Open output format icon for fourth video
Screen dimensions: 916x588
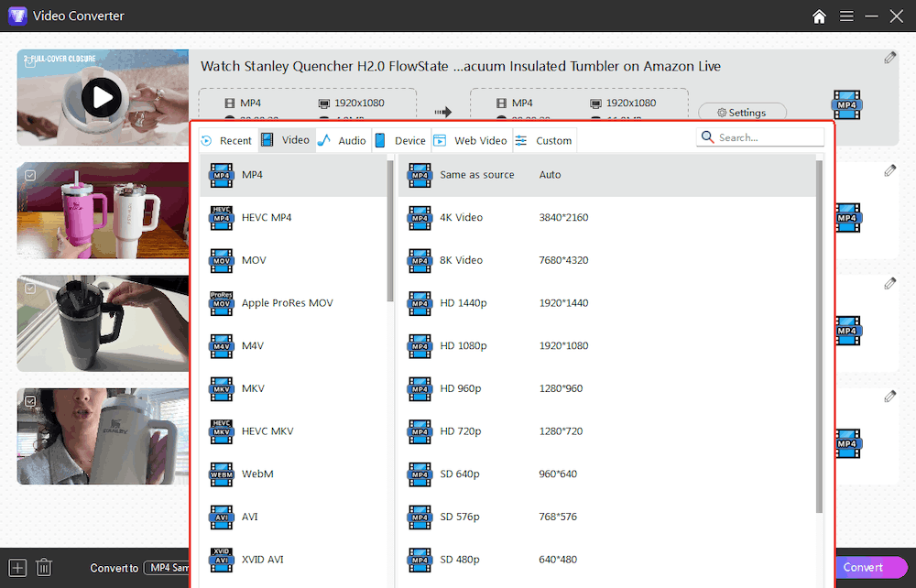click(x=847, y=444)
